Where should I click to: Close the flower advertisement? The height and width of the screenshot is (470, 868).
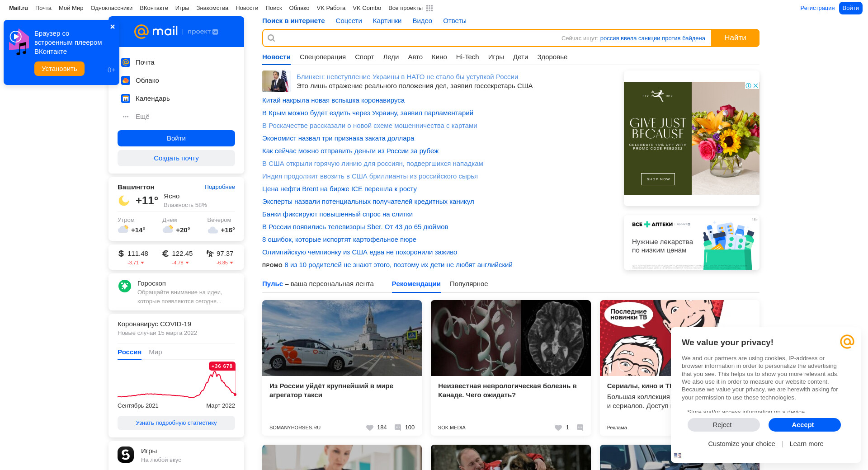[x=755, y=86]
